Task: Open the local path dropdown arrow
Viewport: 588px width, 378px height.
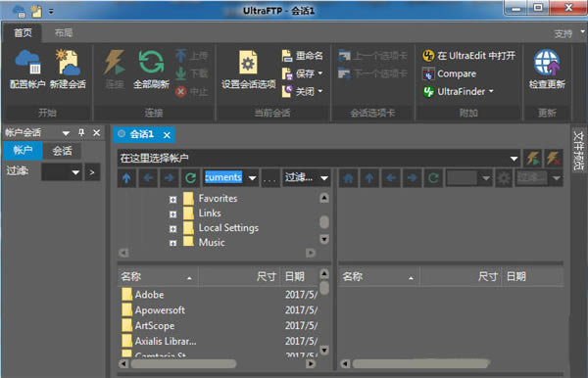Action: (253, 178)
